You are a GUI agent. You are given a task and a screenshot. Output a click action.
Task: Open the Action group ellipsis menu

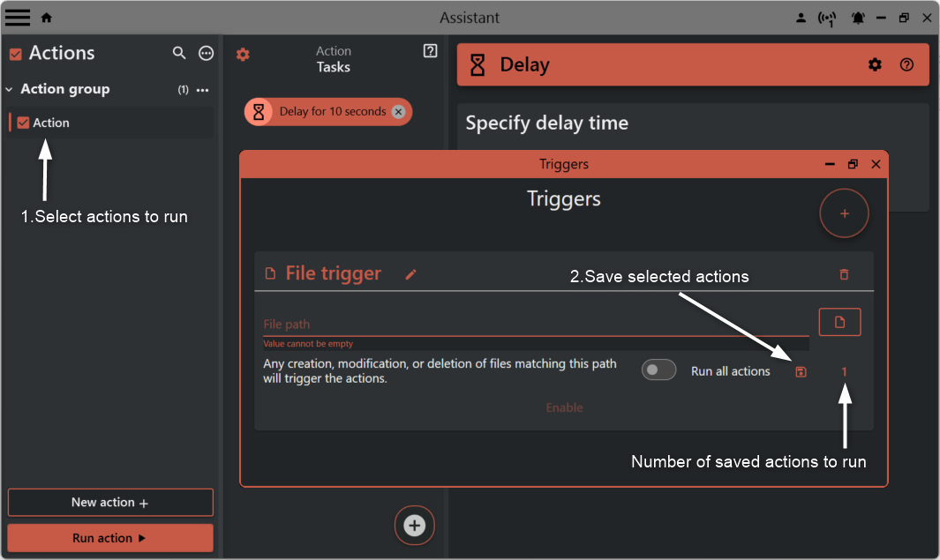[x=201, y=89]
